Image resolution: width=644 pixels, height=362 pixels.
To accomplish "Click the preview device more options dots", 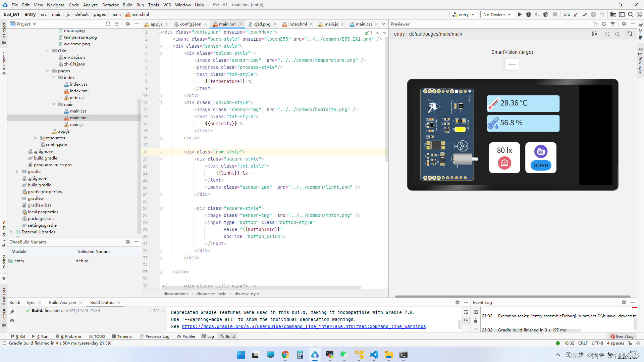I will 512,64.
